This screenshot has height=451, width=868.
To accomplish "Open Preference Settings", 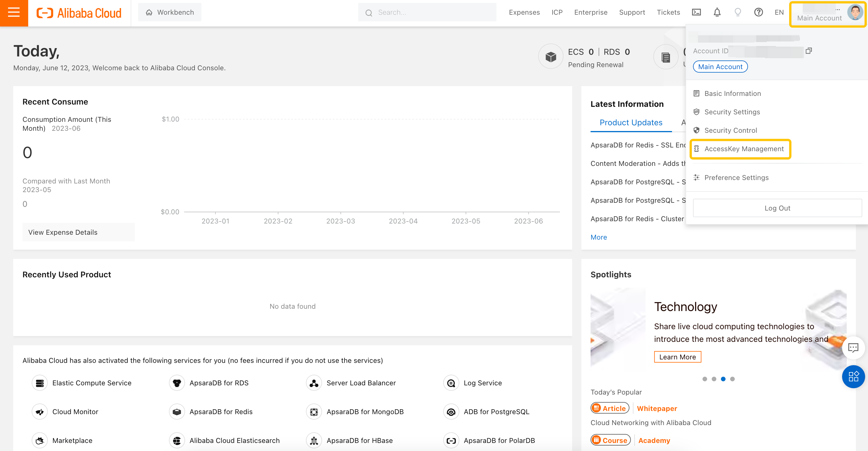I will [736, 178].
